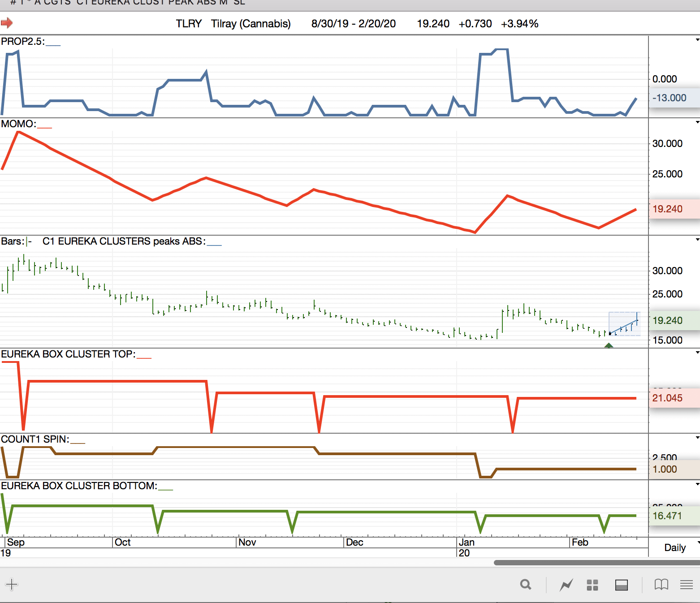The width and height of the screenshot is (700, 603).
Task: Click the 0.000 scale label in PROP2.5 pane
Action: [x=665, y=79]
